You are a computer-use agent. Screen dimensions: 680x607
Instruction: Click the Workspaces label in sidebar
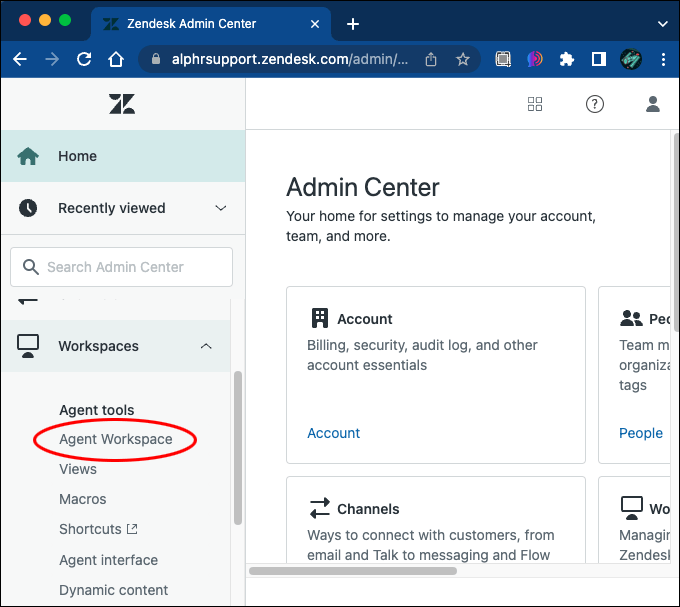coord(98,346)
